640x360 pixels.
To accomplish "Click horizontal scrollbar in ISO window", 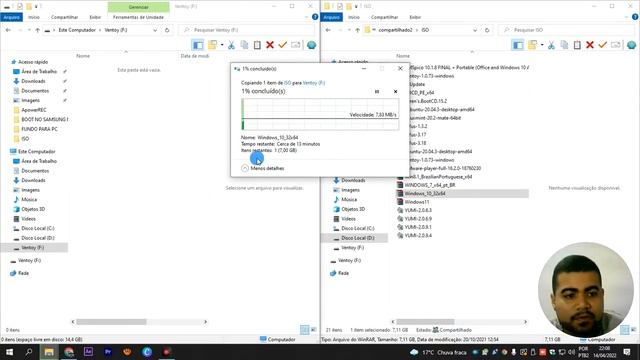I will coord(425,322).
